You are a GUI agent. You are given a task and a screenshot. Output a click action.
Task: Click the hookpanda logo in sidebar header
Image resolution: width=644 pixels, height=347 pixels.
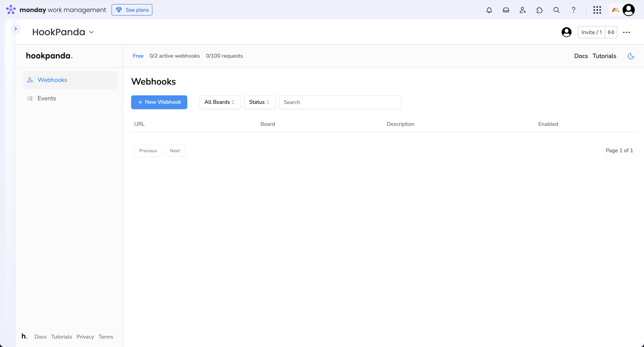click(49, 56)
